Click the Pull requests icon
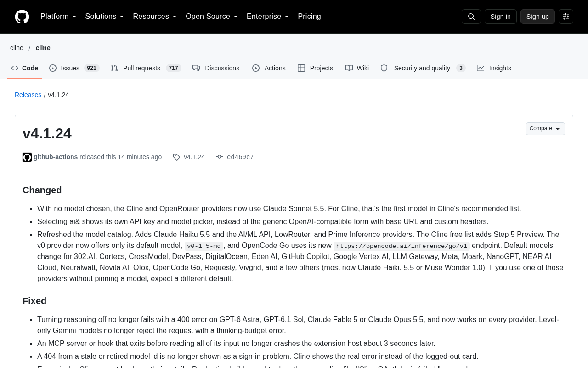 (x=114, y=68)
